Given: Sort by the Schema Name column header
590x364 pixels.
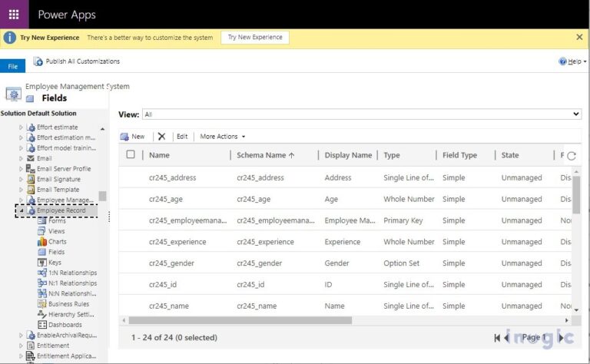Looking at the screenshot, I should [265, 155].
